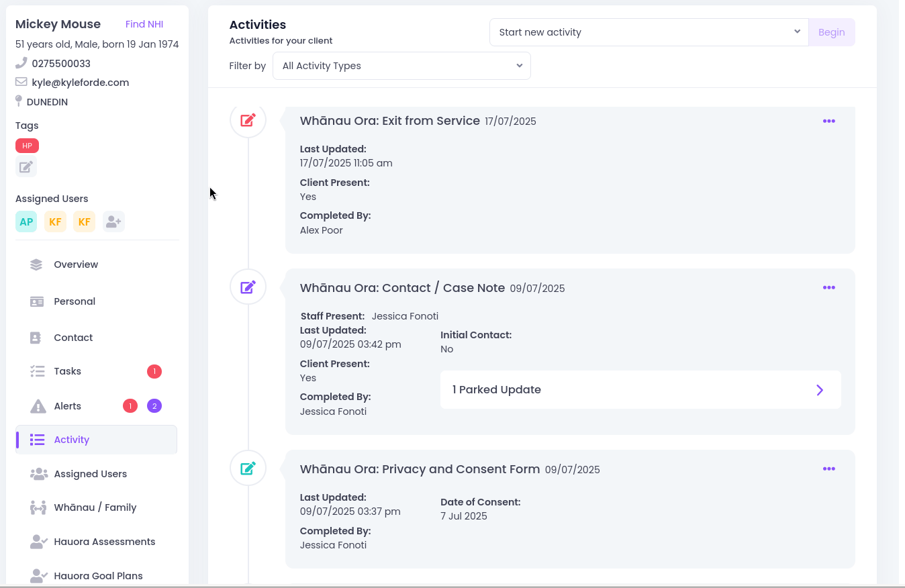Click the Assigned Users group icon
This screenshot has width=905, height=588.
coord(38,474)
